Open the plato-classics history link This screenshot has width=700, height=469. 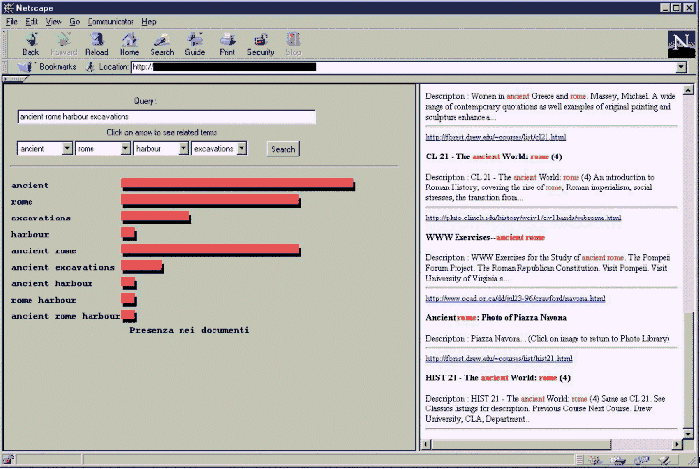click(x=523, y=218)
